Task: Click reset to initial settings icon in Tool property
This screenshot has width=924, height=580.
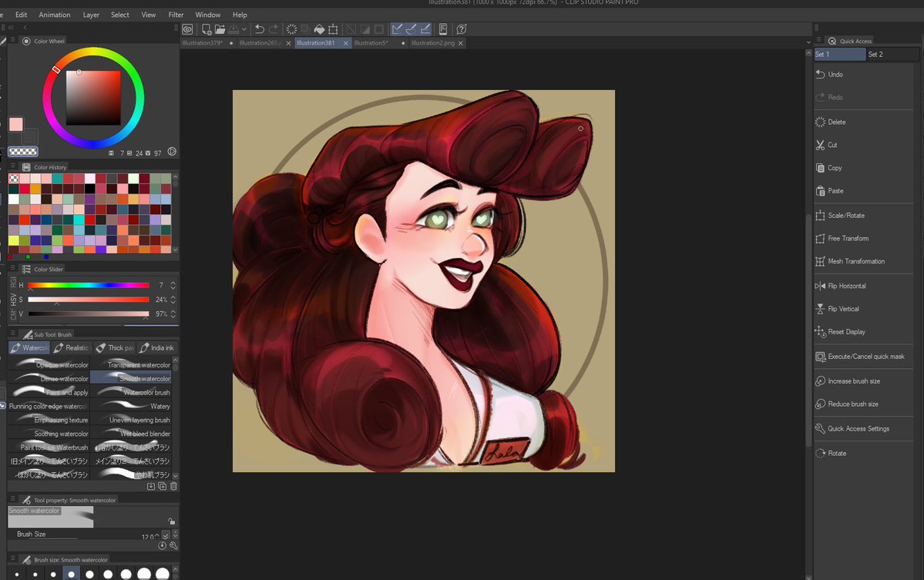Action: [x=162, y=546]
